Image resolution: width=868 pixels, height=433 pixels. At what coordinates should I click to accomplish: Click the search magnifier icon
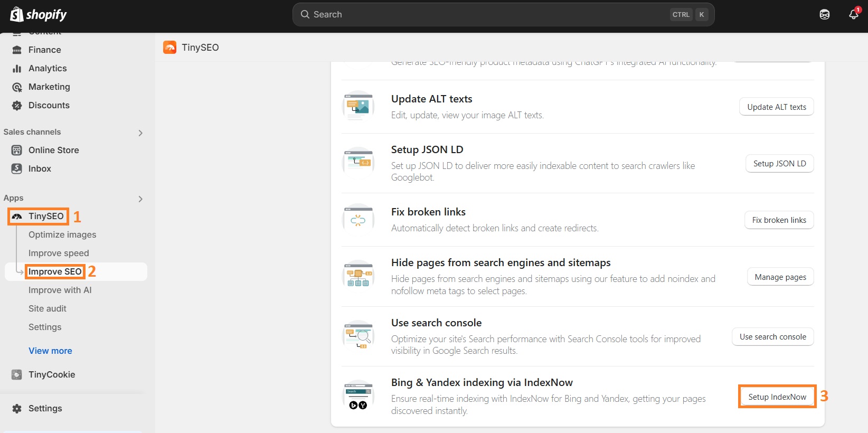coord(305,14)
